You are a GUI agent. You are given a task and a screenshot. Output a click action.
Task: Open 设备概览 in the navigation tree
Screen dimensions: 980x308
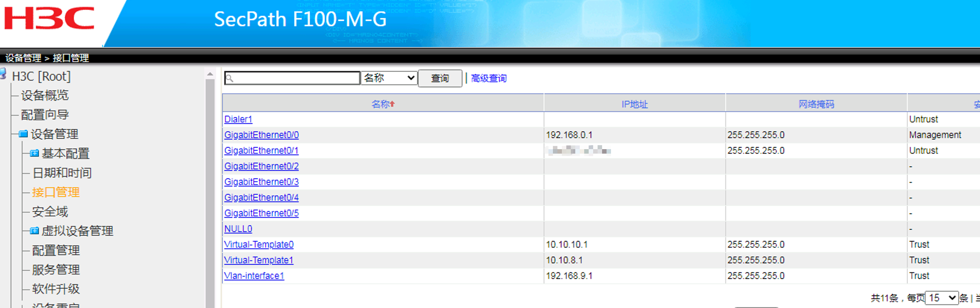tap(45, 95)
